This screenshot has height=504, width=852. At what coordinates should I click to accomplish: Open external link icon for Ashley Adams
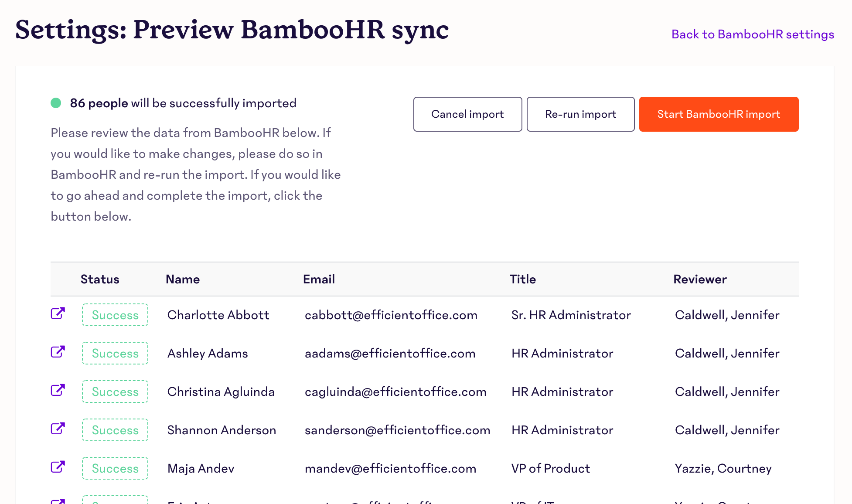pyautogui.click(x=58, y=352)
